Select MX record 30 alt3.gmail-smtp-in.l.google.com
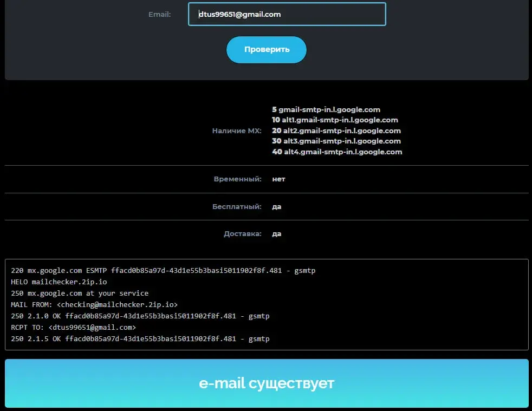The image size is (532, 411). [336, 141]
